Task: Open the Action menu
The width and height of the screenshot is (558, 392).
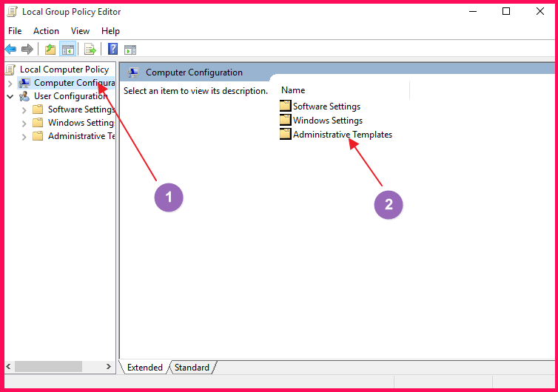Action: (x=46, y=31)
